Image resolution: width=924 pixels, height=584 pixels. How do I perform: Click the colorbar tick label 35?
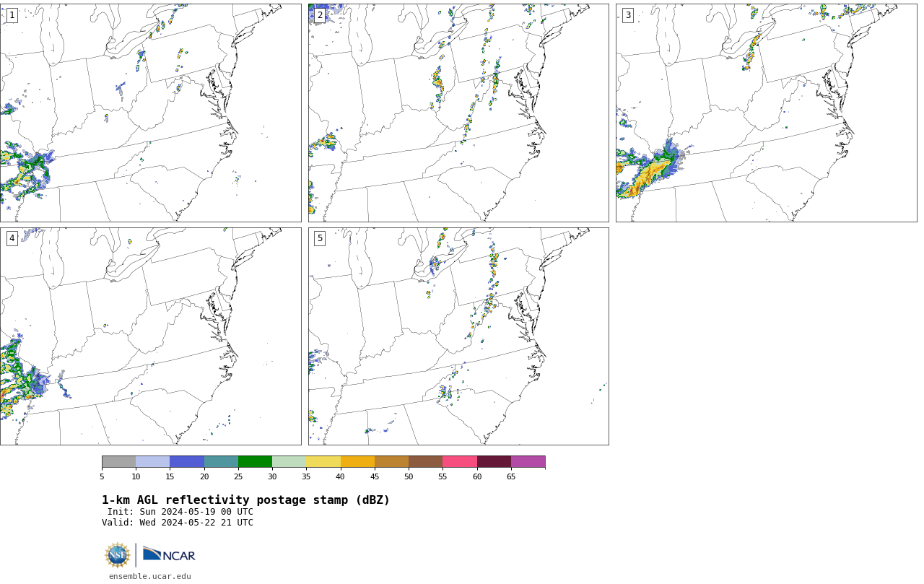[306, 476]
